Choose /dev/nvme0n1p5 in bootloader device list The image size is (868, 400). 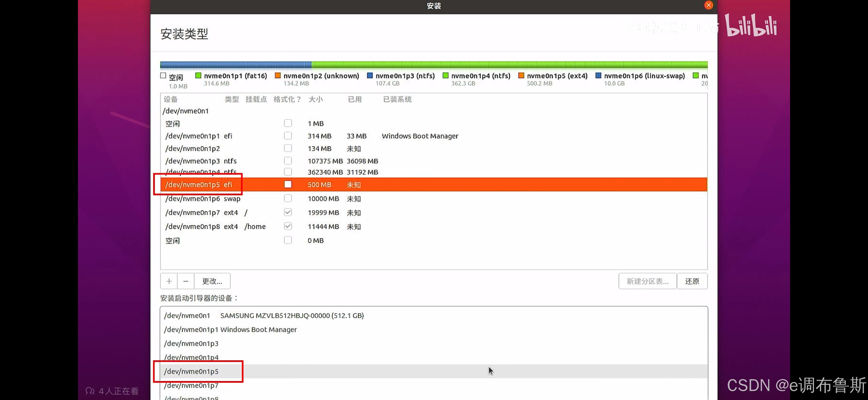[x=434, y=371]
